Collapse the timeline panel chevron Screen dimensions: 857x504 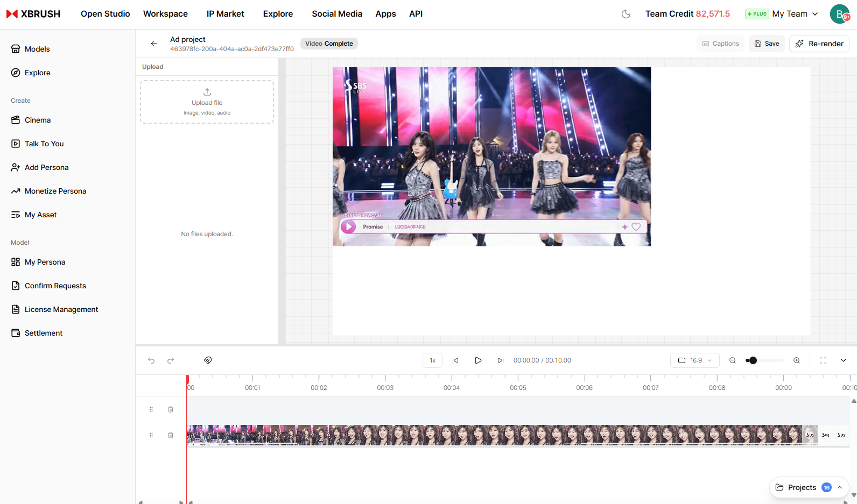click(x=844, y=360)
